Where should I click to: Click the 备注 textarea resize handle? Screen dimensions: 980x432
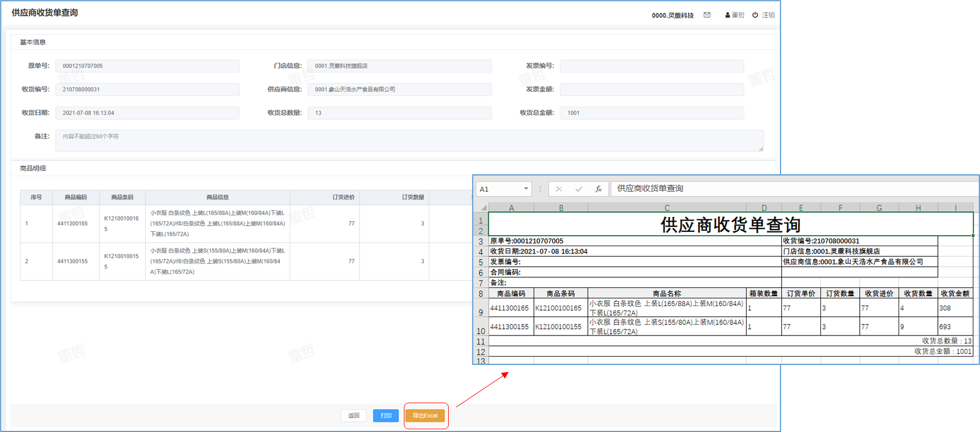(x=761, y=149)
